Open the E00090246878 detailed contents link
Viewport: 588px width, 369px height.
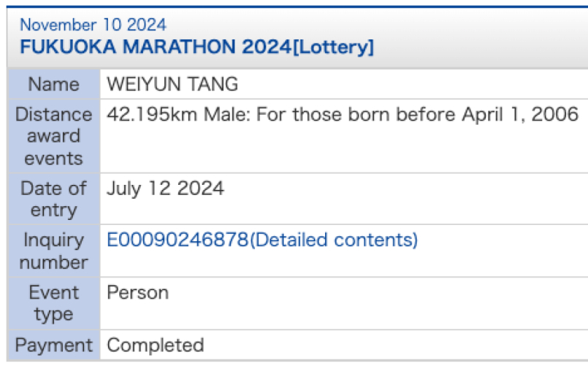262,240
